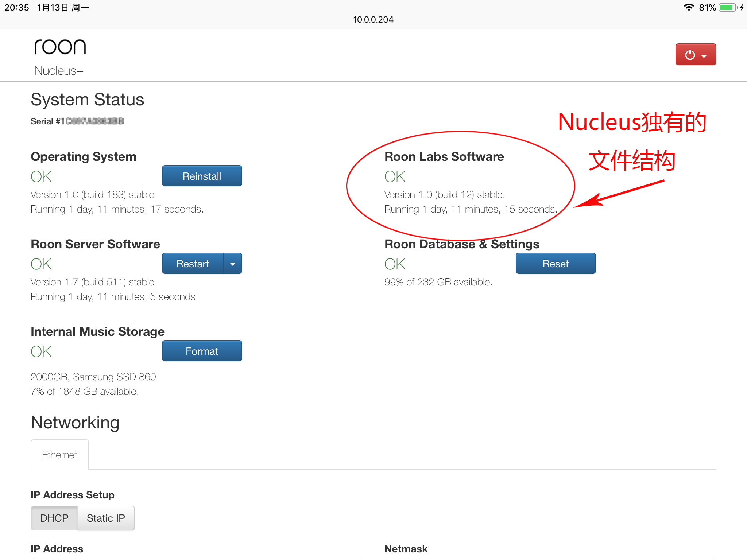Click the Roon Server Software heading
747x560 pixels.
(x=96, y=244)
